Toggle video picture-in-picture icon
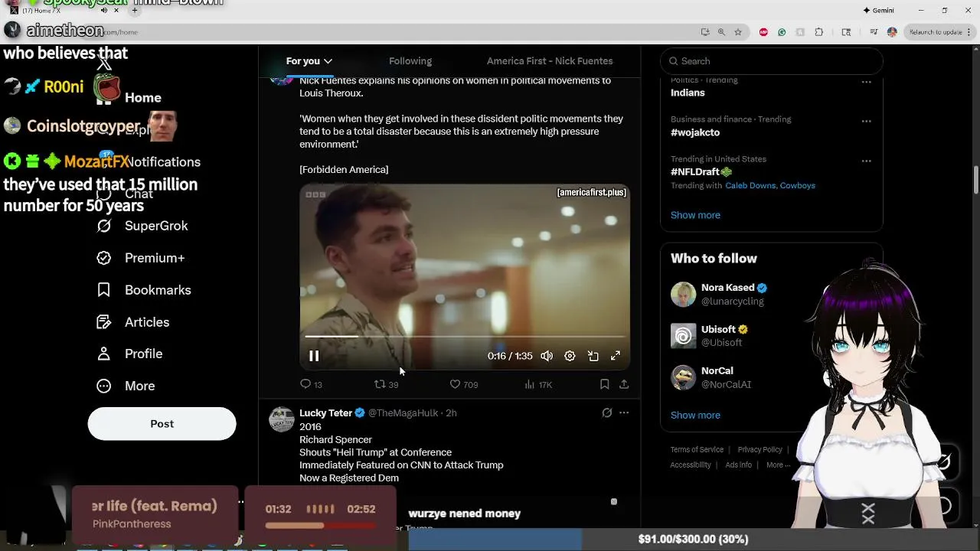The width and height of the screenshot is (980, 551). (593, 356)
